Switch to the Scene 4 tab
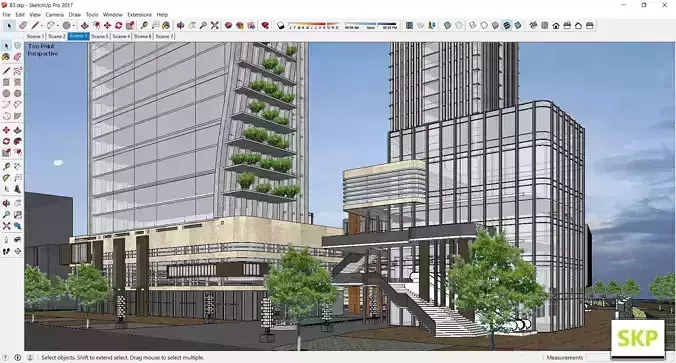 [x=121, y=37]
